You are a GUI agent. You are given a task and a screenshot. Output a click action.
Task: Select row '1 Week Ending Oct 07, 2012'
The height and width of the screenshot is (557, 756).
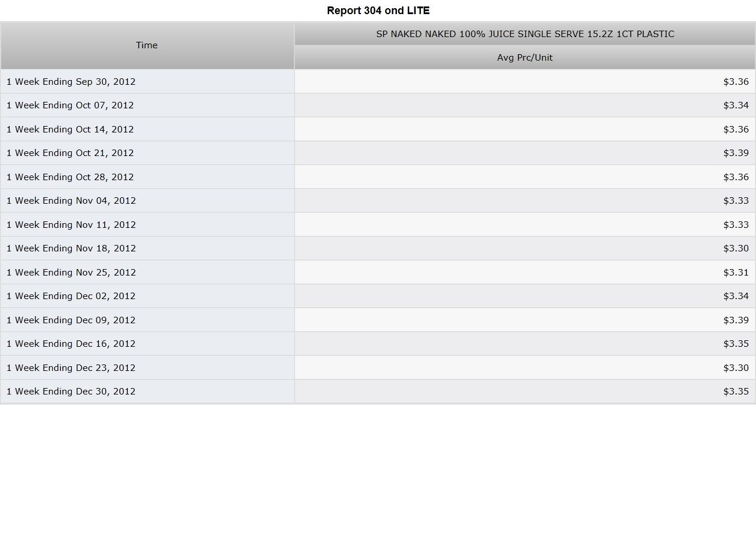[x=378, y=105]
